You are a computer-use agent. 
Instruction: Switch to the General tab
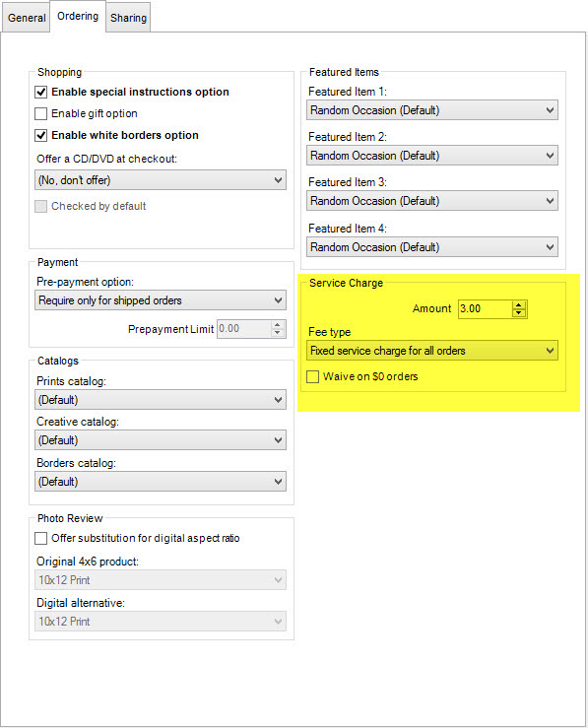coord(26,18)
